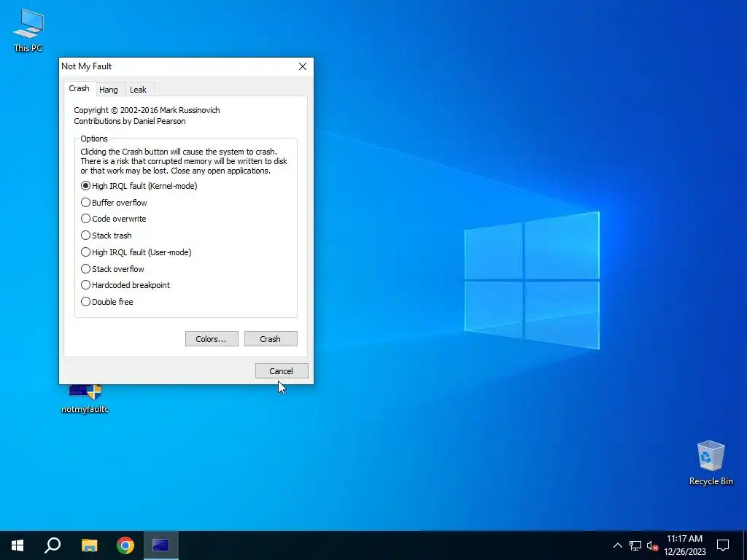Pick the Stack trash option
This screenshot has height=560, width=747.
click(x=107, y=236)
